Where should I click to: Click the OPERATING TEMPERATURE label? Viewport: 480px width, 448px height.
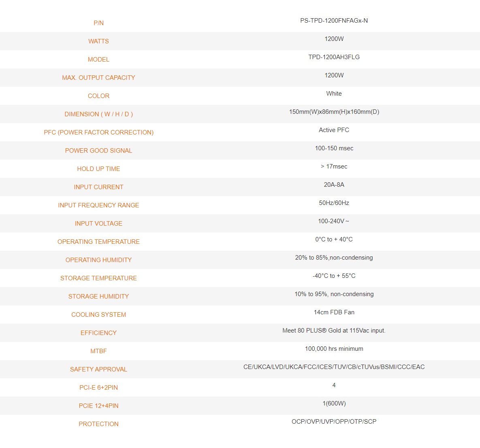pyautogui.click(x=98, y=241)
